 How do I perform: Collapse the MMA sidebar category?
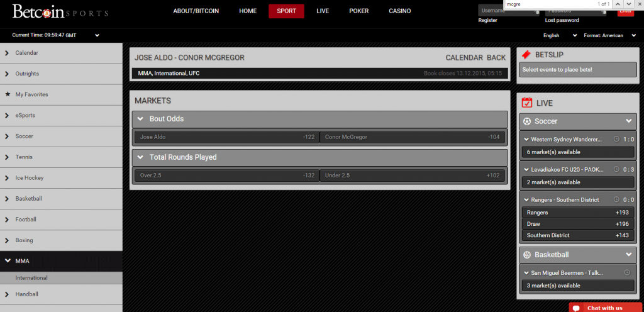(x=61, y=261)
